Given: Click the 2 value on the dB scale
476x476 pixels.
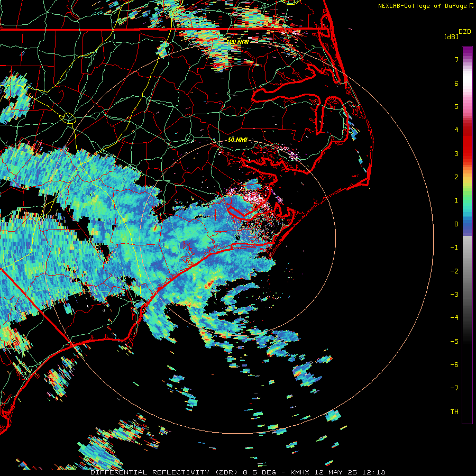Looking at the screenshot, I should click(x=456, y=177).
